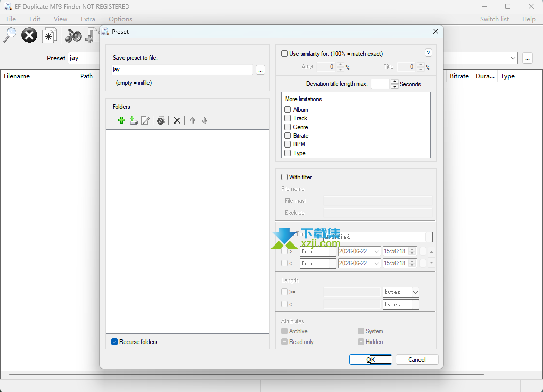Confirm the preset with the OK button

pos(371,359)
